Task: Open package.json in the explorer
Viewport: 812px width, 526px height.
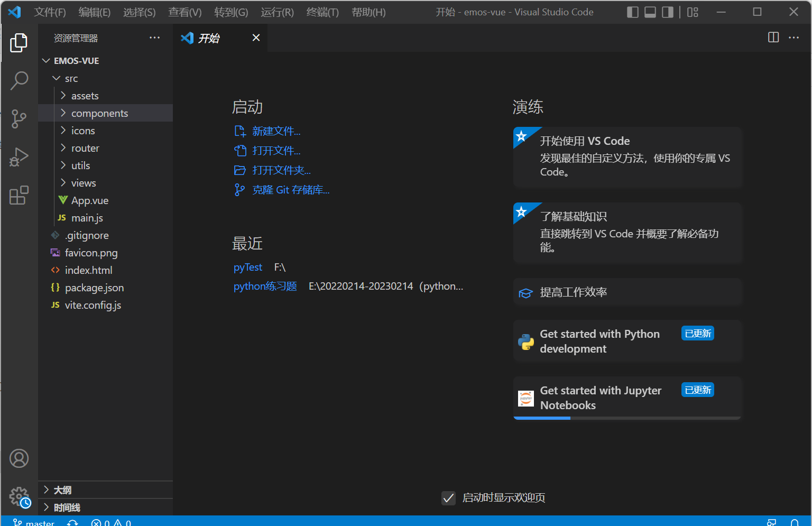Action: [106, 288]
